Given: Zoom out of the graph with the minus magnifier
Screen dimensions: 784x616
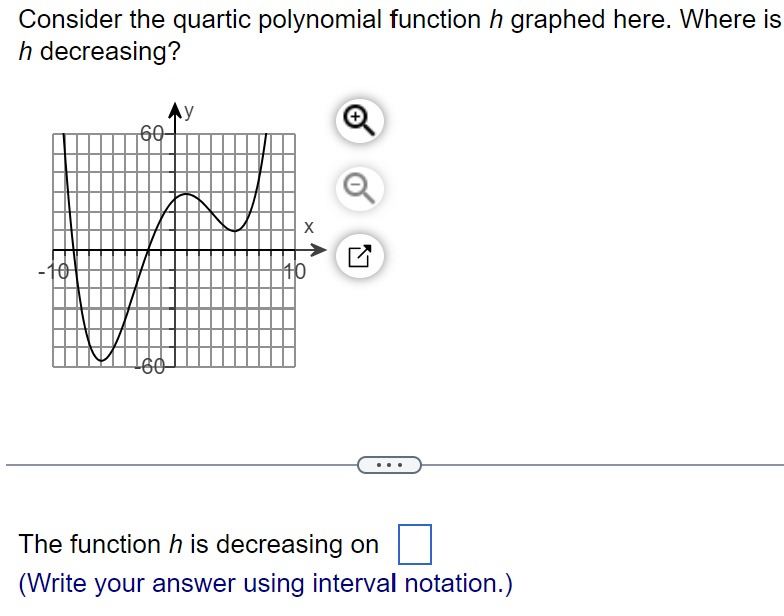Looking at the screenshot, I should 360,189.
